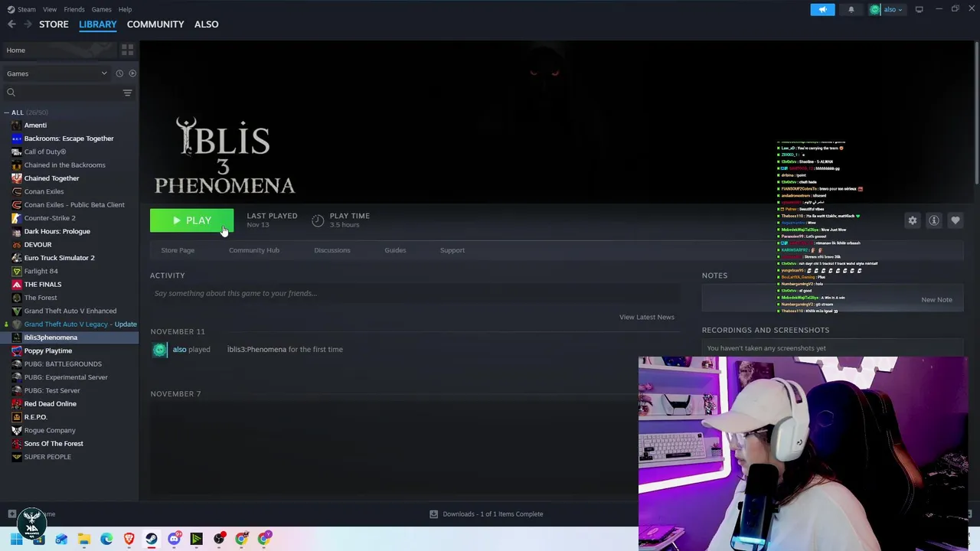Select SUPER PEOPLE game
This screenshot has height=551, width=980.
coord(47,457)
